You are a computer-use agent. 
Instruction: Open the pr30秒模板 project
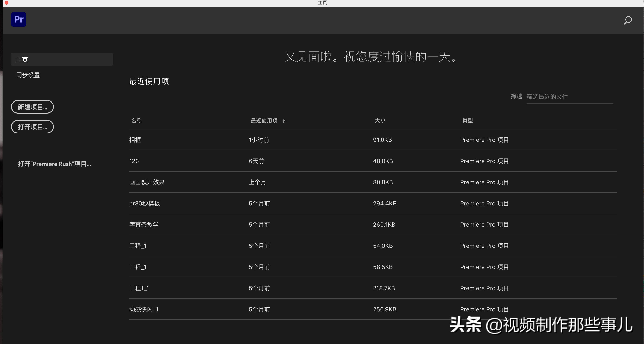click(144, 203)
